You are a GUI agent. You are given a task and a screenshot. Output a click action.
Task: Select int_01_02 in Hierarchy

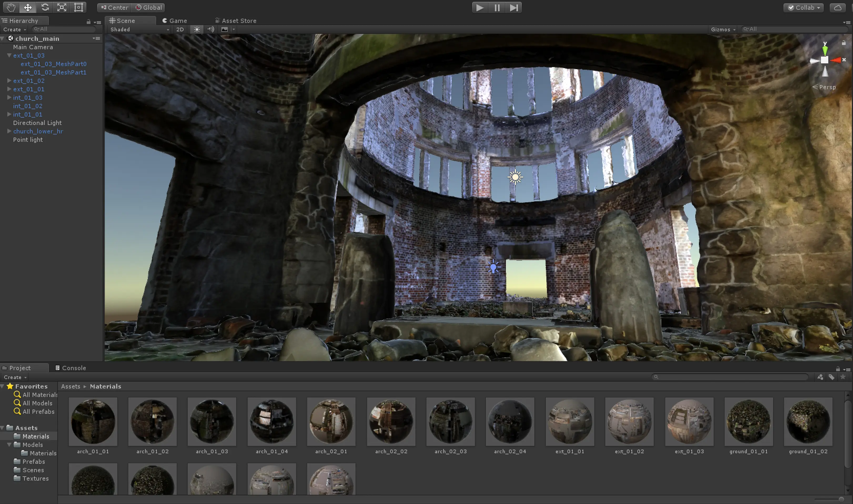(28, 106)
